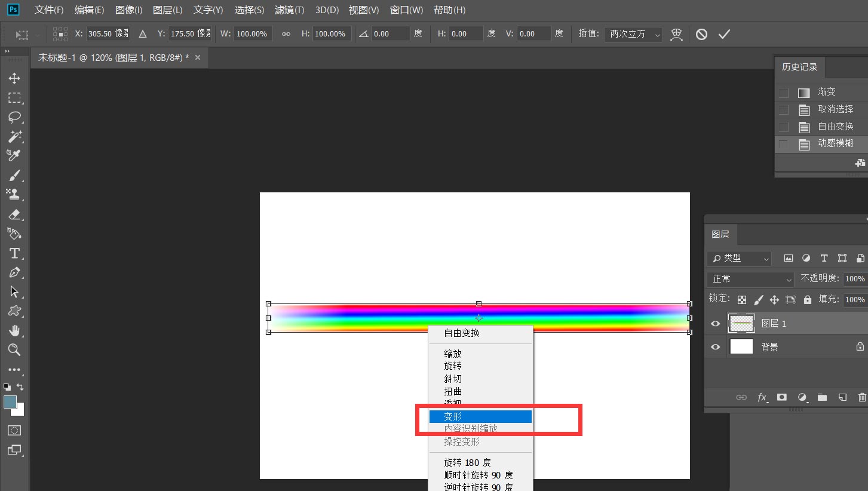Toggle adjustment layer filter icon
Screen dimensions: 868x491
(806, 259)
